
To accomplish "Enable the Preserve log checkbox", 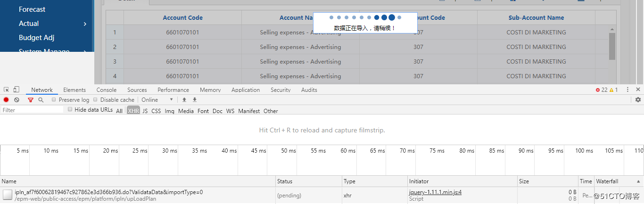I will click(54, 100).
